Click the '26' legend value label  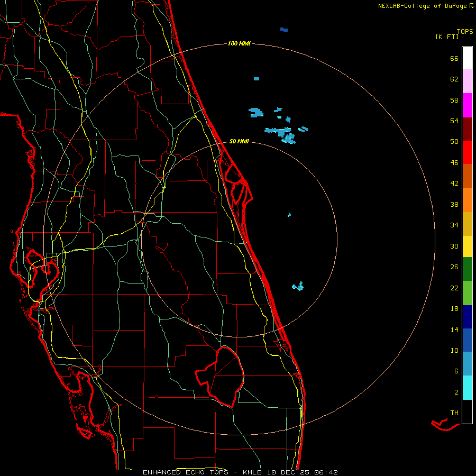(x=454, y=267)
